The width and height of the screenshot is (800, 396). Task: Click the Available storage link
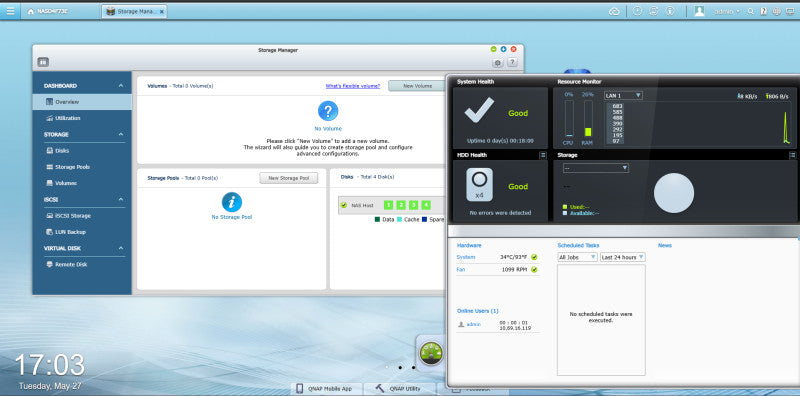(x=585, y=213)
